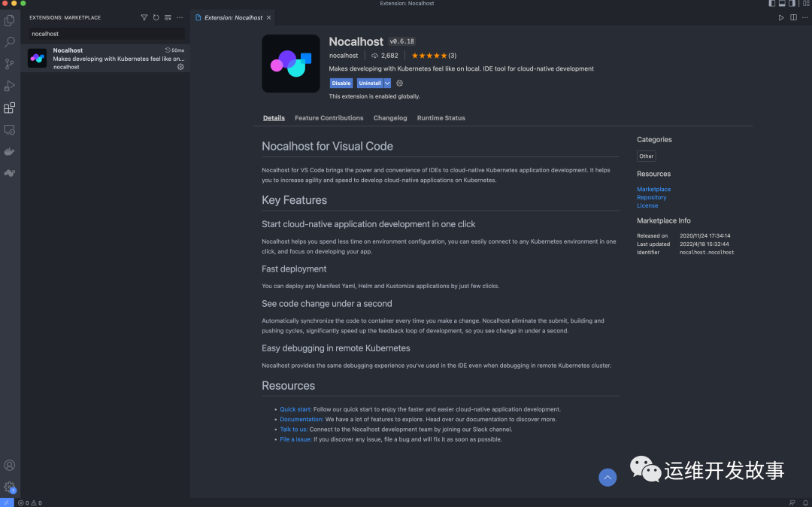This screenshot has height=507, width=812.
Task: Open the File a issue link
Action: pos(295,439)
